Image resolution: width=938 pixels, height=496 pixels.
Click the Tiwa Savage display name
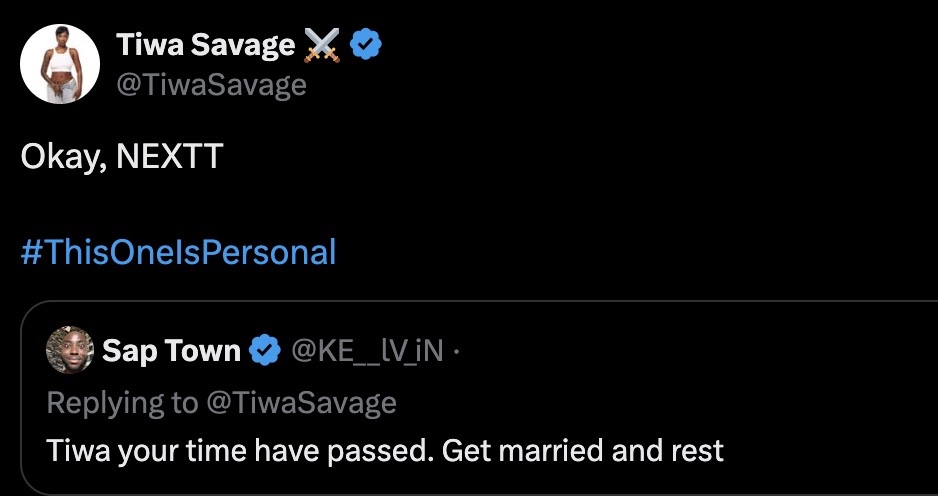(206, 44)
